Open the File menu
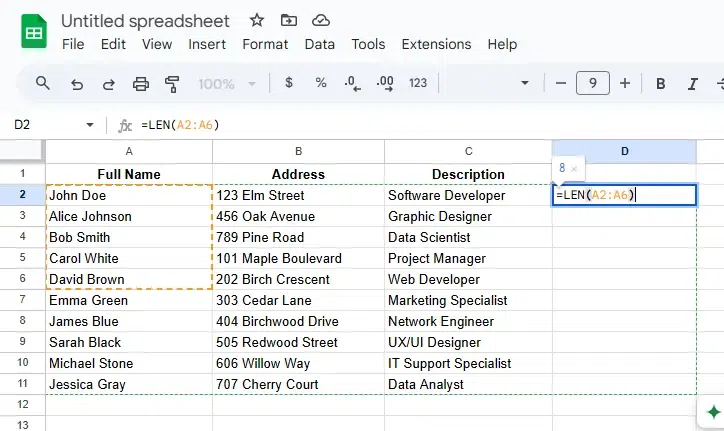 (73, 44)
